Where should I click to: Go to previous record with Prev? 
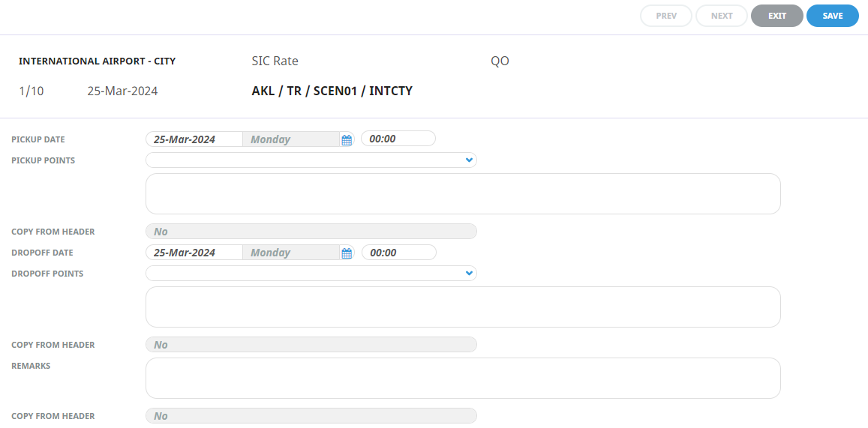(666, 16)
